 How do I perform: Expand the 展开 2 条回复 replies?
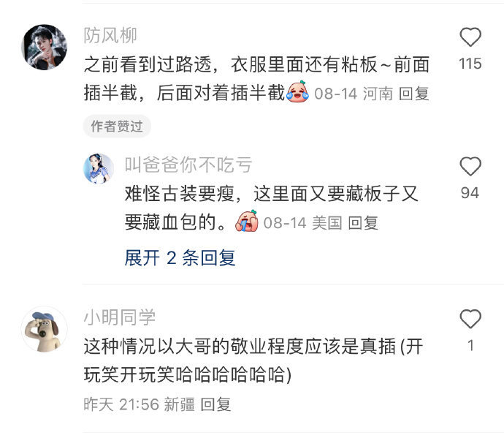pos(180,258)
